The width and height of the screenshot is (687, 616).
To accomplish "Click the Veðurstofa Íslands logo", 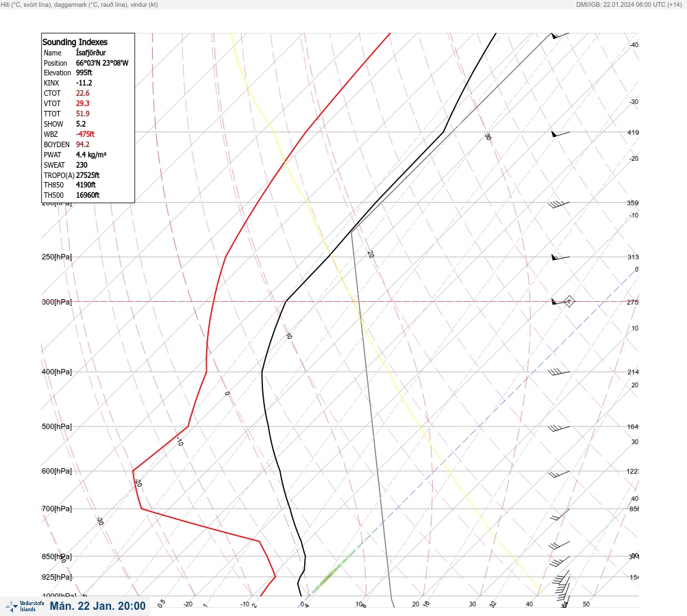I will (25, 606).
